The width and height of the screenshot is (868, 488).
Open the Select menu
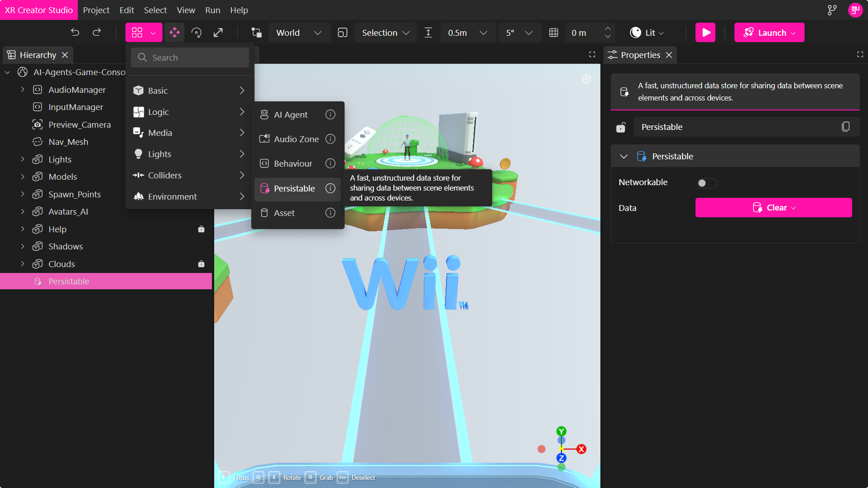tap(155, 10)
